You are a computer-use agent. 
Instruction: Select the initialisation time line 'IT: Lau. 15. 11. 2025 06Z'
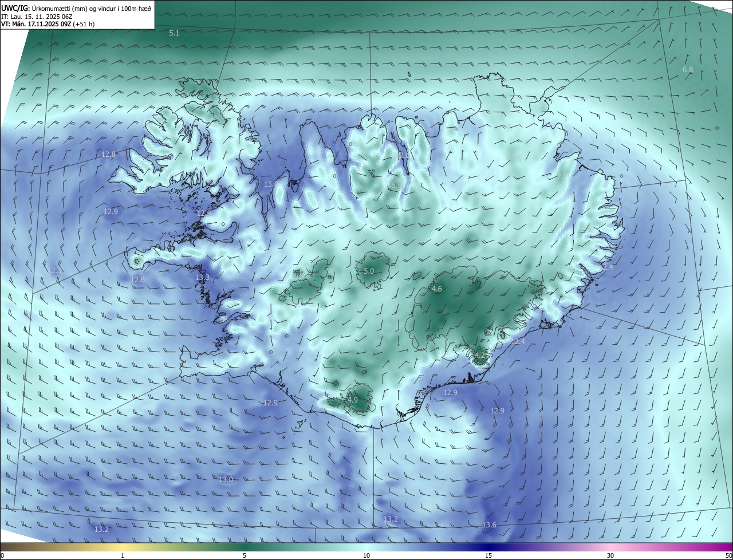pyautogui.click(x=37, y=17)
